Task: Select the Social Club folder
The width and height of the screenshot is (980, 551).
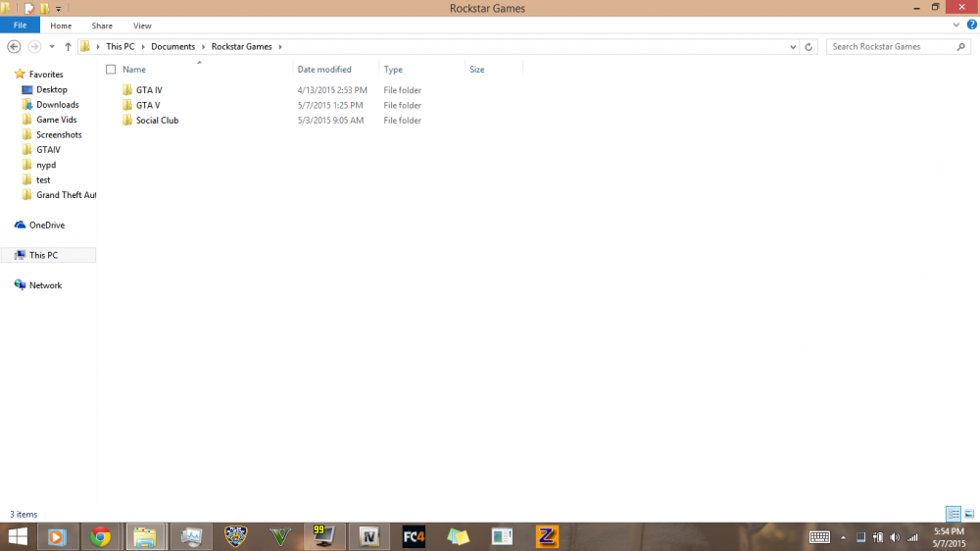Action: pos(158,120)
